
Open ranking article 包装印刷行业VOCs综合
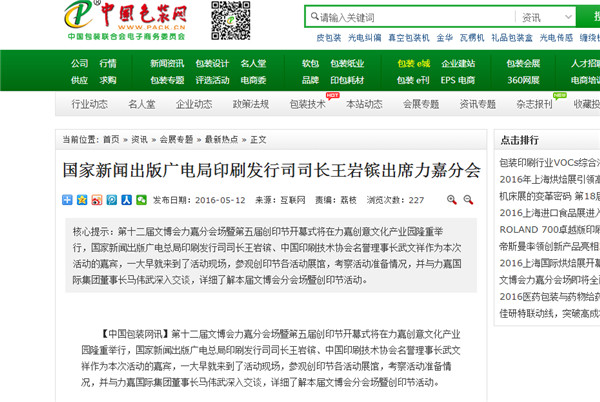click(549, 163)
